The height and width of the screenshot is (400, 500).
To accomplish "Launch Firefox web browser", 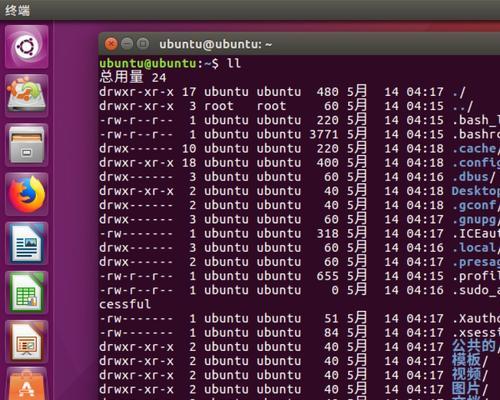I will click(x=27, y=194).
